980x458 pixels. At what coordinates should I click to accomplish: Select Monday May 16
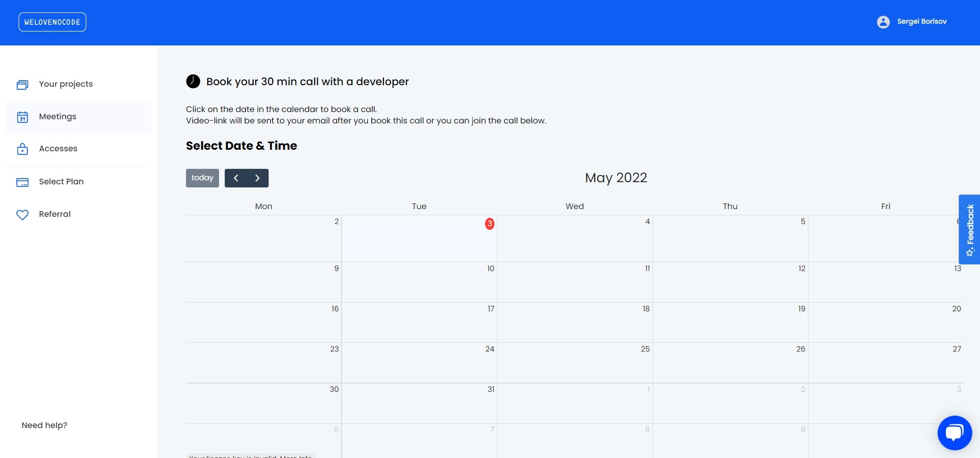coord(263,323)
